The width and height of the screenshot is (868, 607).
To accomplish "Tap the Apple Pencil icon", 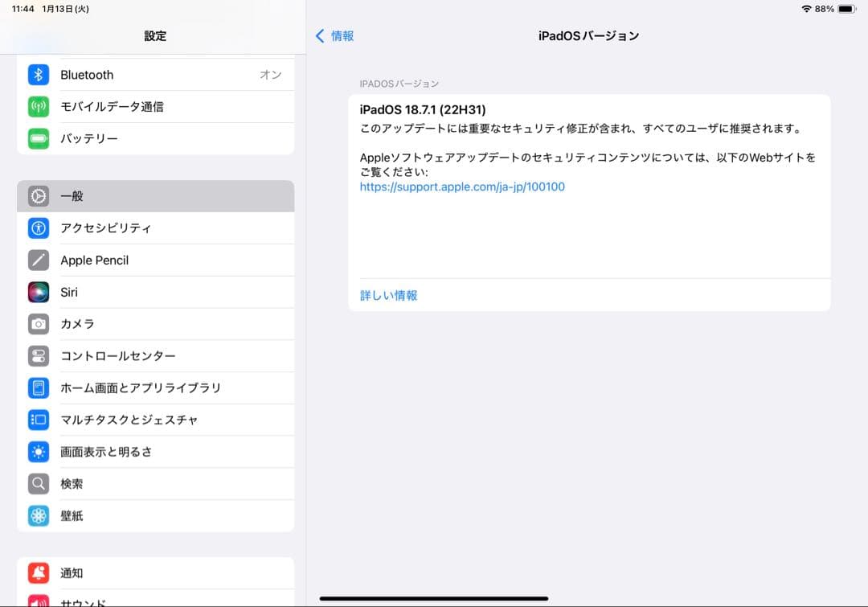I will pyautogui.click(x=39, y=260).
